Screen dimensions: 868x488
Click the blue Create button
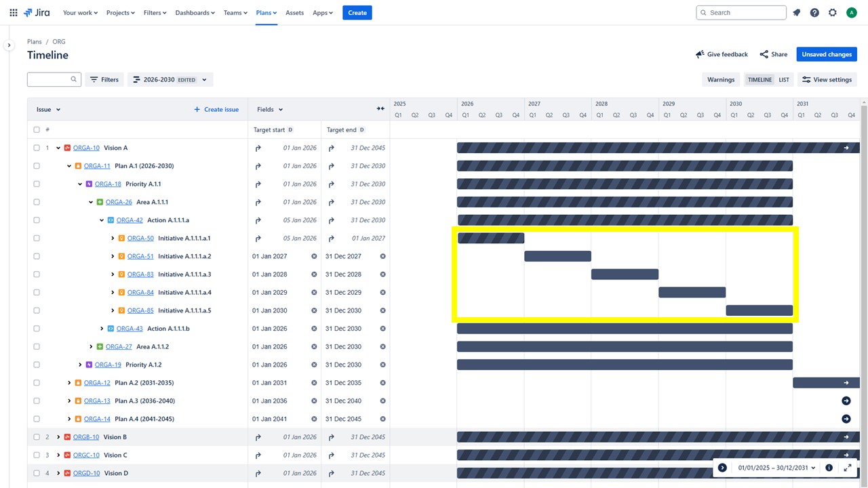point(357,13)
